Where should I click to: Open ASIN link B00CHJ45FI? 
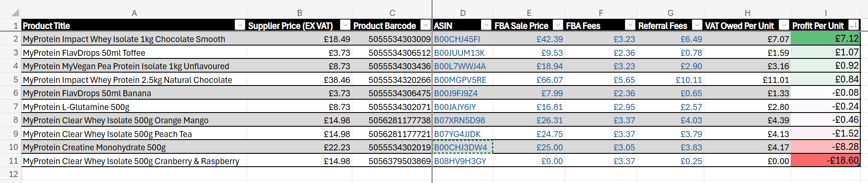click(x=457, y=39)
